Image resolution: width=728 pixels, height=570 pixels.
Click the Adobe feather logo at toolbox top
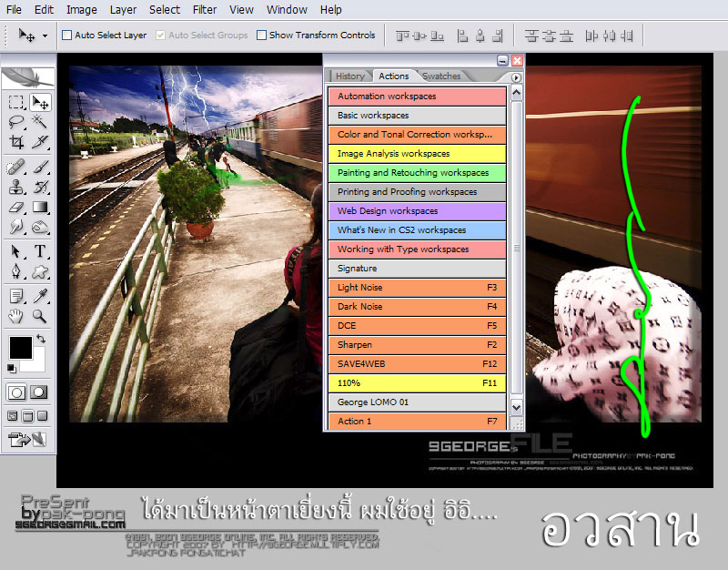click(28, 78)
